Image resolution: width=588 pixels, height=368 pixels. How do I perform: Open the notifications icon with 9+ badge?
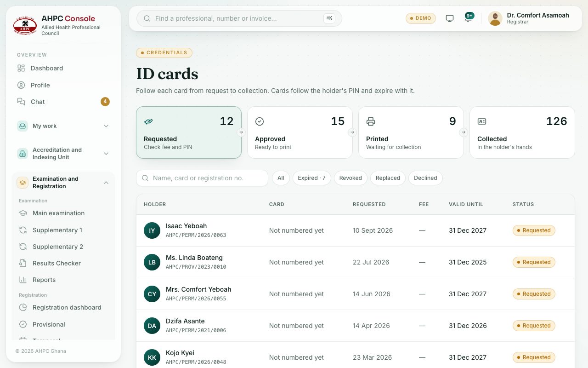468,18
